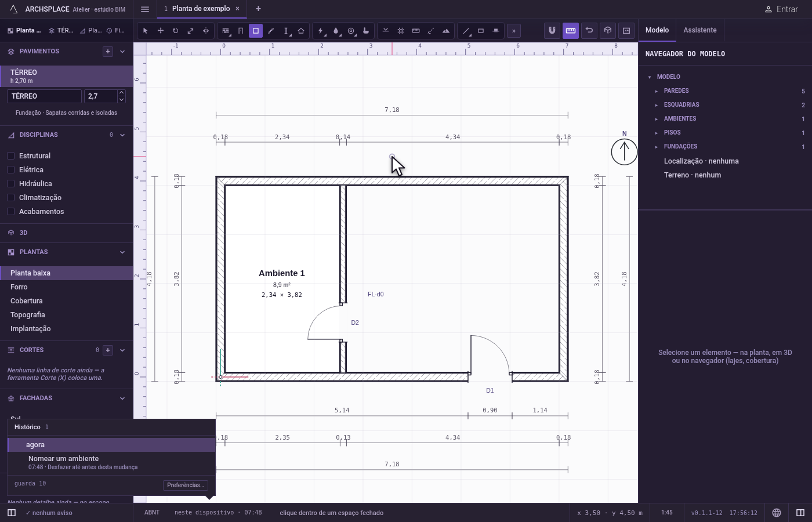Undo to the 'Nomear um ambiente' history entry
The image size is (812, 522).
[x=111, y=462]
